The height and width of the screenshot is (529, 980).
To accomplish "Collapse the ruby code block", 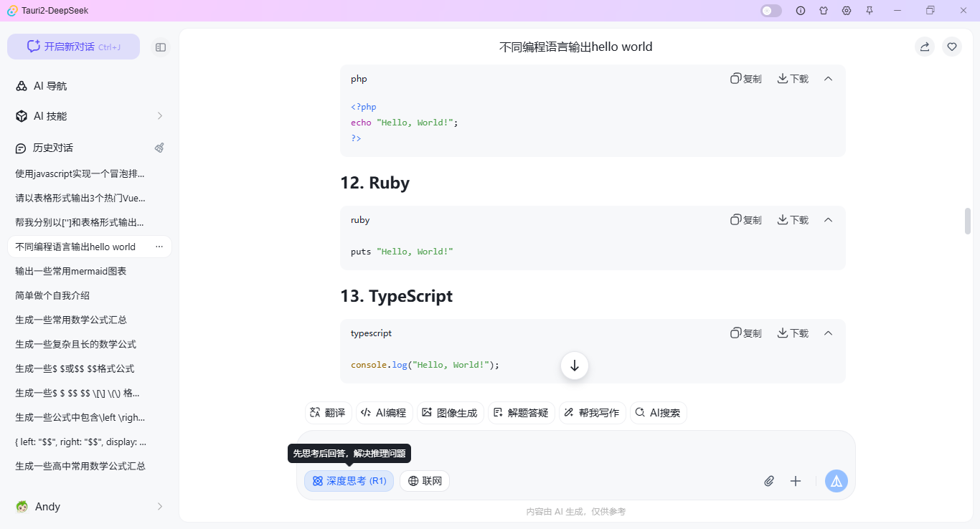I will pyautogui.click(x=828, y=220).
